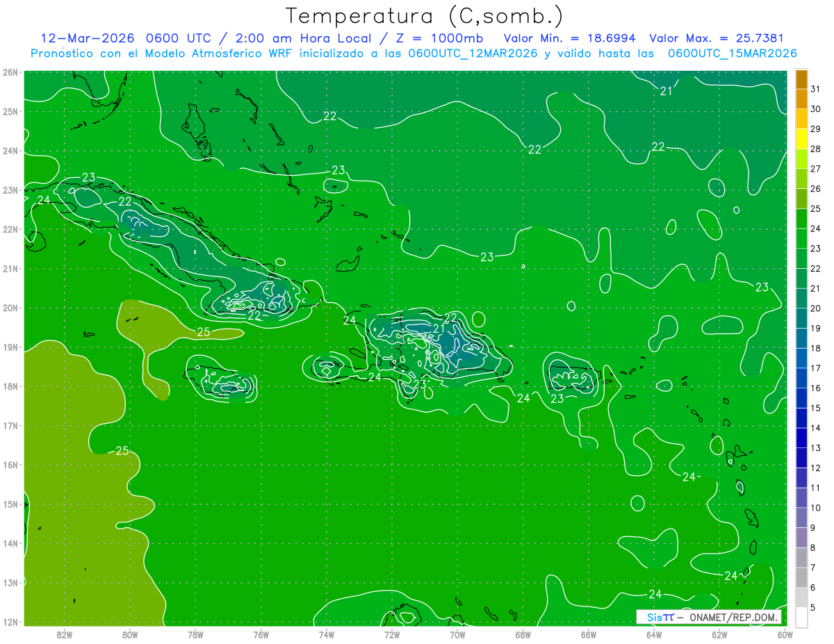
Task: Click the latitude label "19N"
Action: (x=10, y=347)
